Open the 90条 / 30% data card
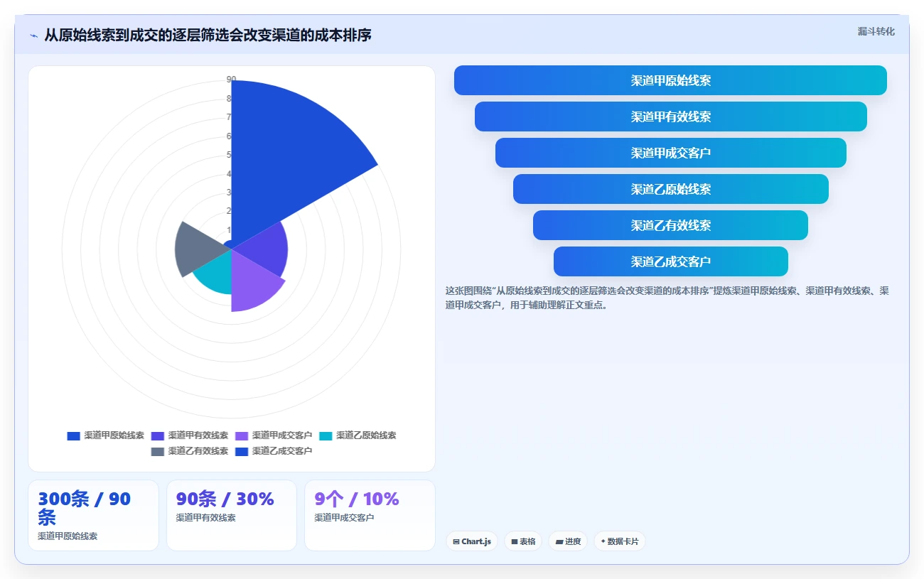This screenshot has height=579, width=924. click(232, 515)
